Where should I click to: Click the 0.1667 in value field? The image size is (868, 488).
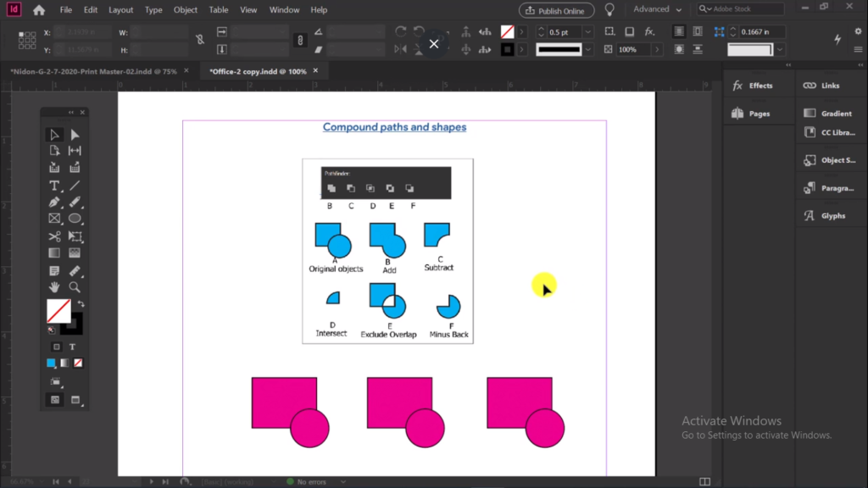tap(762, 32)
